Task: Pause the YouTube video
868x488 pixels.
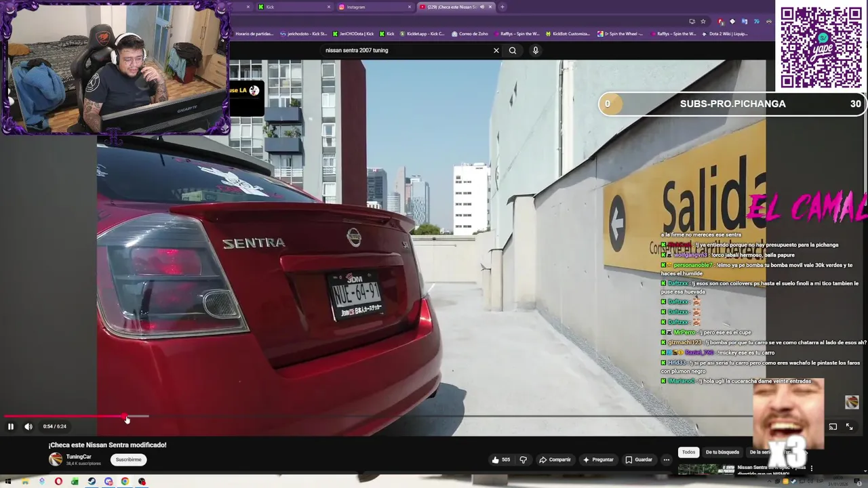Action: 10,426
